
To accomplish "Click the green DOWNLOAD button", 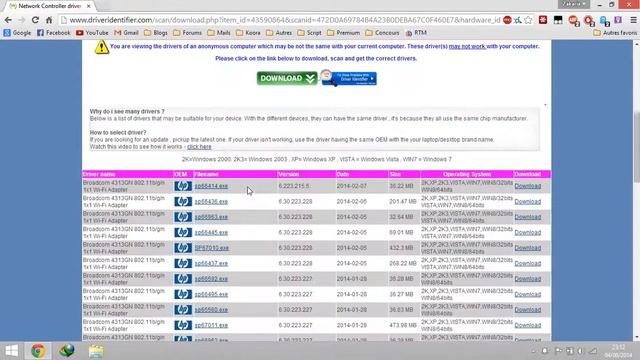I will [x=287, y=78].
